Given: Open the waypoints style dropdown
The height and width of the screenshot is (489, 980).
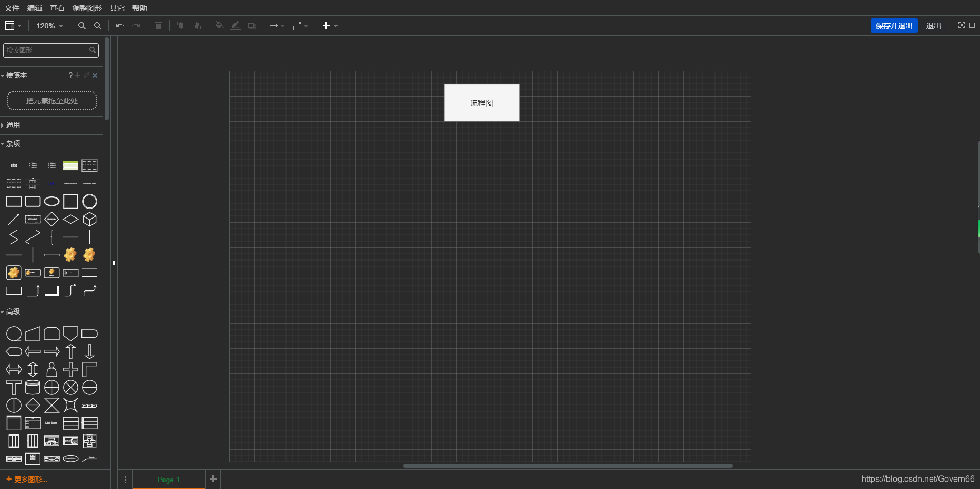Looking at the screenshot, I should point(300,26).
